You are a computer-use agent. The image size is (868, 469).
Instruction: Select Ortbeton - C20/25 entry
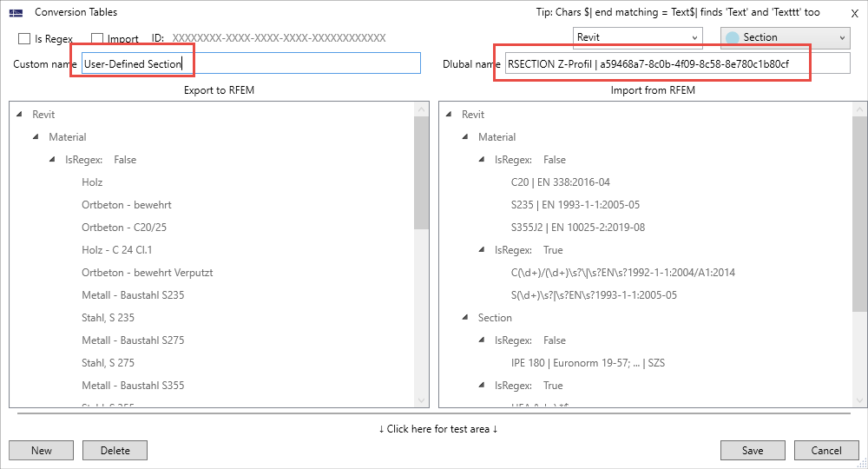tap(124, 227)
